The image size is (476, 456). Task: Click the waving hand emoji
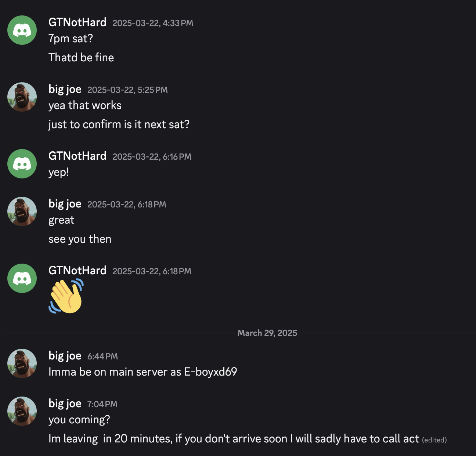[x=66, y=296]
